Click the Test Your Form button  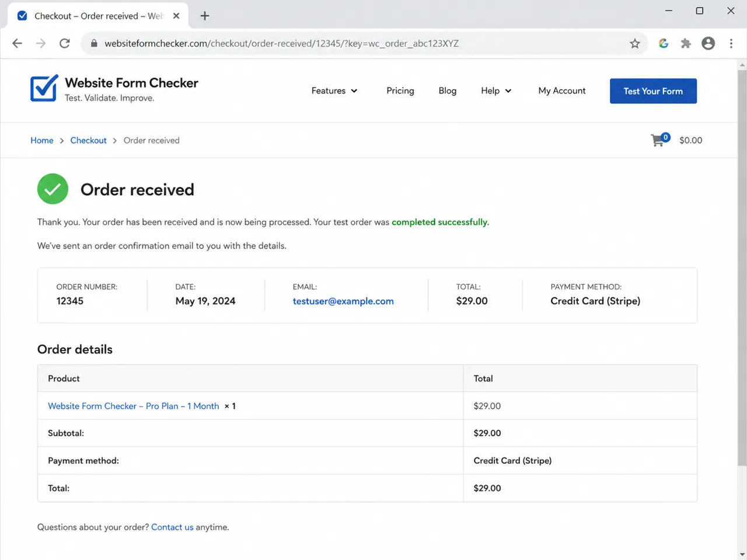coord(653,91)
